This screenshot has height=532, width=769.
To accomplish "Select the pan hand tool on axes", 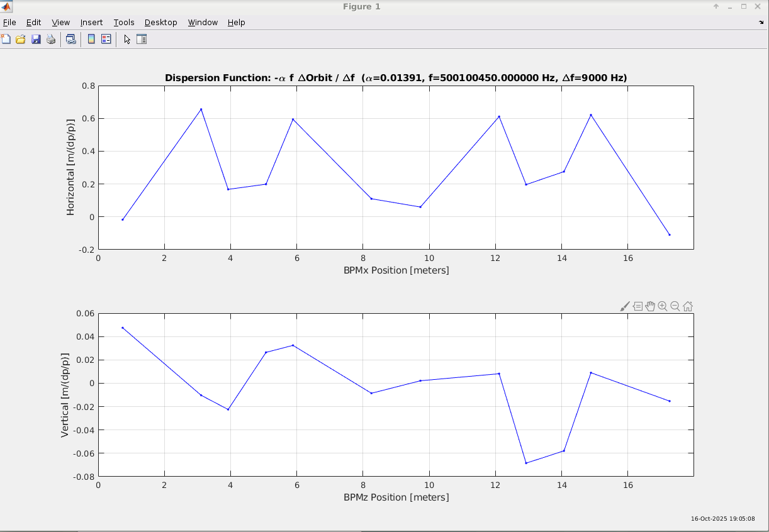I will [x=650, y=306].
